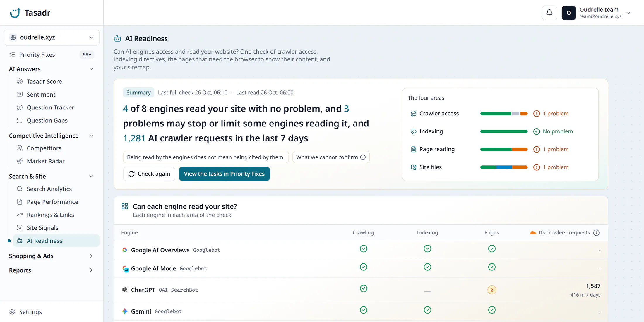The image size is (644, 322).
Task: Collapse the Competitive Intelligence section
Action: pos(91,136)
